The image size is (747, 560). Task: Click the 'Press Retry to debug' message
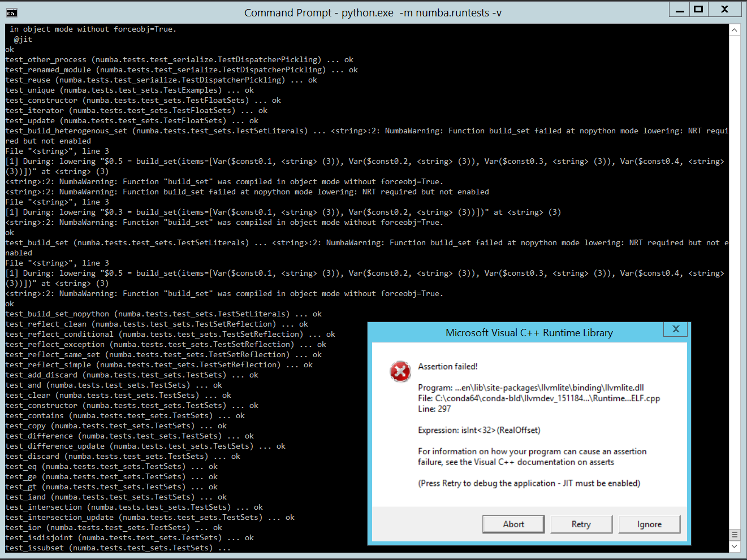[529, 483]
